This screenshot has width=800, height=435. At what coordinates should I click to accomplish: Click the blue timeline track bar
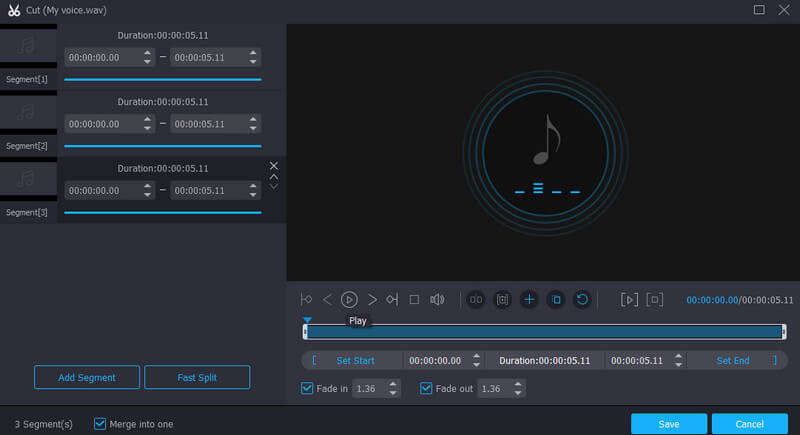[x=544, y=331]
